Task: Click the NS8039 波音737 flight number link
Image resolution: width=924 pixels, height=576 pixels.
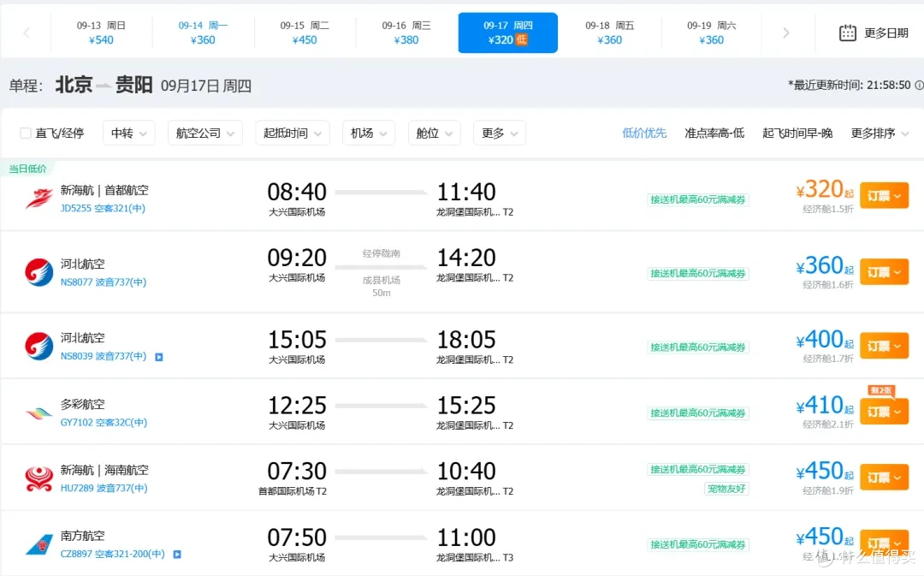Action: coord(104,356)
